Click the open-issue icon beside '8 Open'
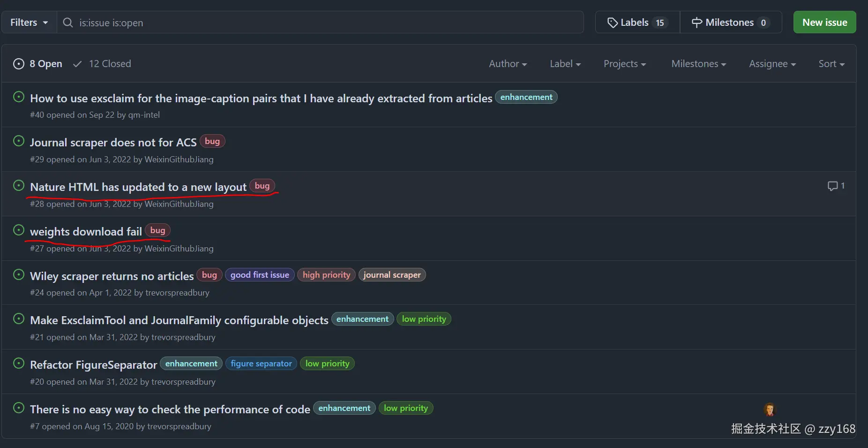The width and height of the screenshot is (868, 448). (x=19, y=64)
